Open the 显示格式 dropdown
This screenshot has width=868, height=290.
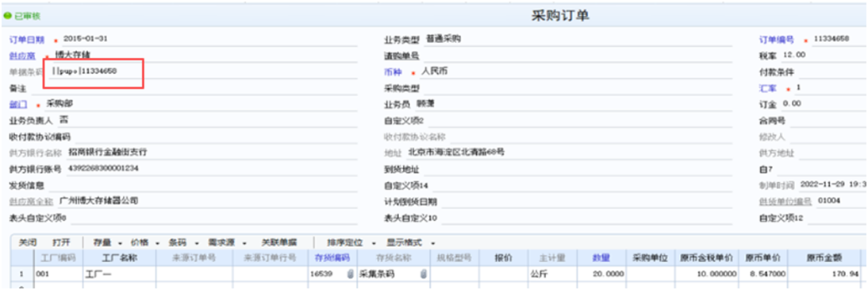click(x=411, y=243)
